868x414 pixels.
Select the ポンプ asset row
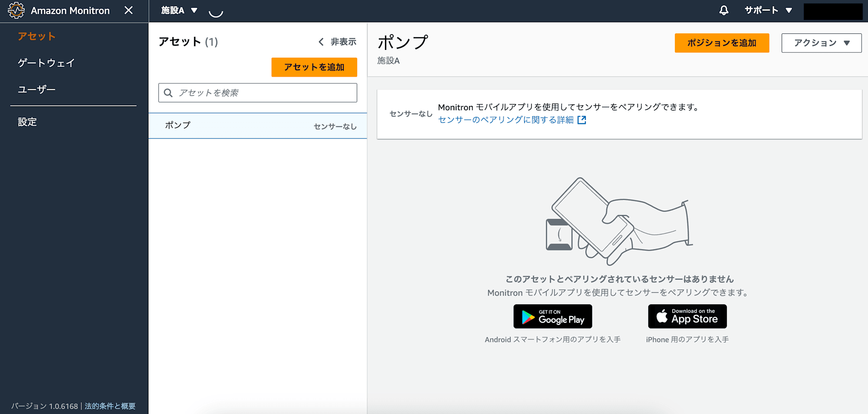coord(258,126)
